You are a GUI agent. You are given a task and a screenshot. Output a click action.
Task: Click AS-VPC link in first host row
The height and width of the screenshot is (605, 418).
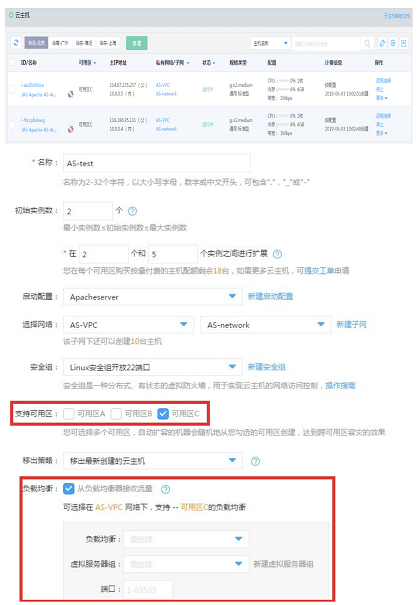tap(162, 85)
